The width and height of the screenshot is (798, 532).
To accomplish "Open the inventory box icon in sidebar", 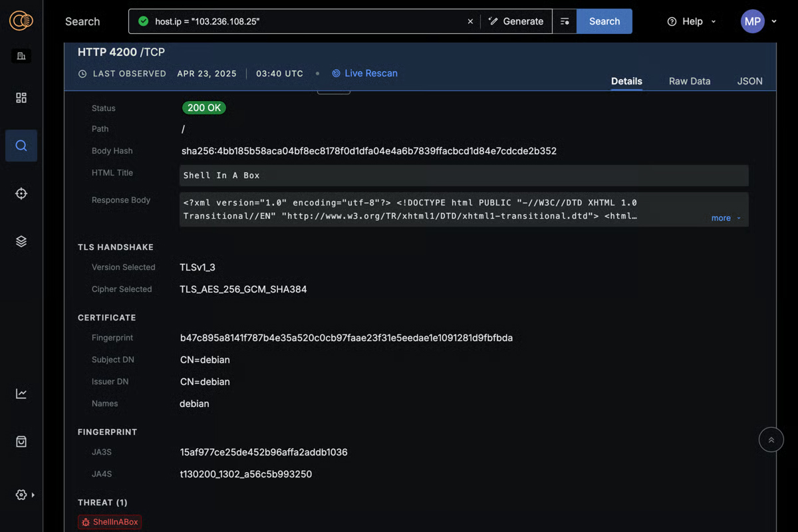I will pyautogui.click(x=21, y=441).
